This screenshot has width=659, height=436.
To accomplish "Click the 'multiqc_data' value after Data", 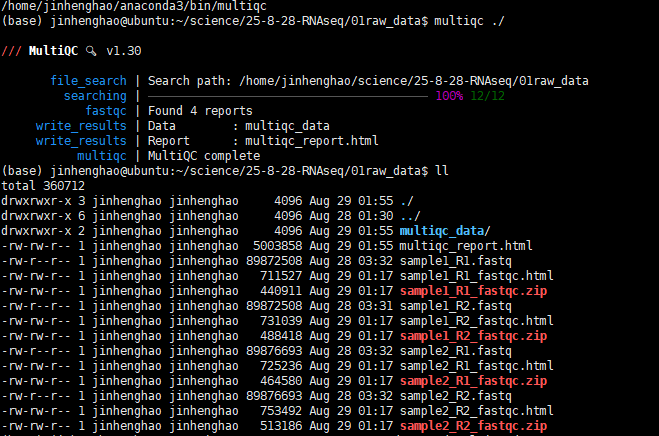I will click(287, 126).
